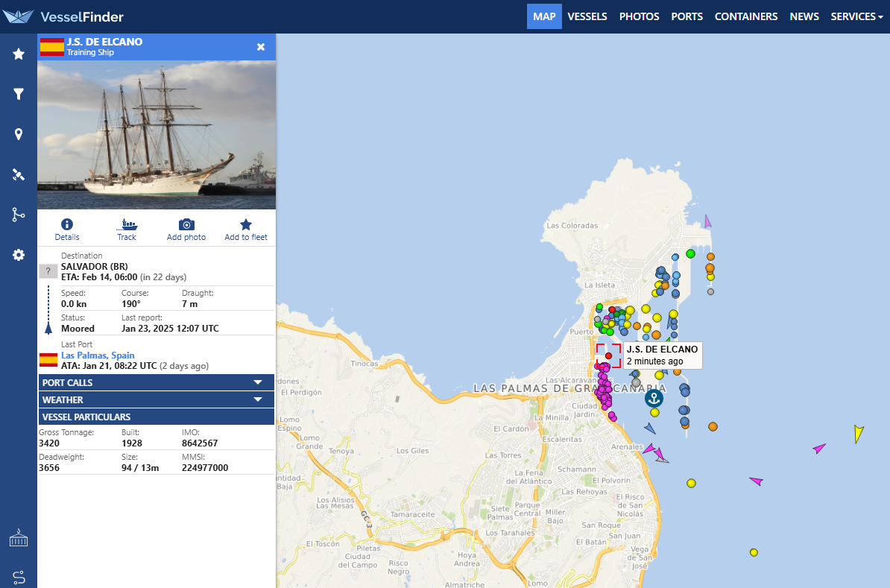Click the Spanish flag in panel header
The image size is (890, 588).
[x=51, y=47]
